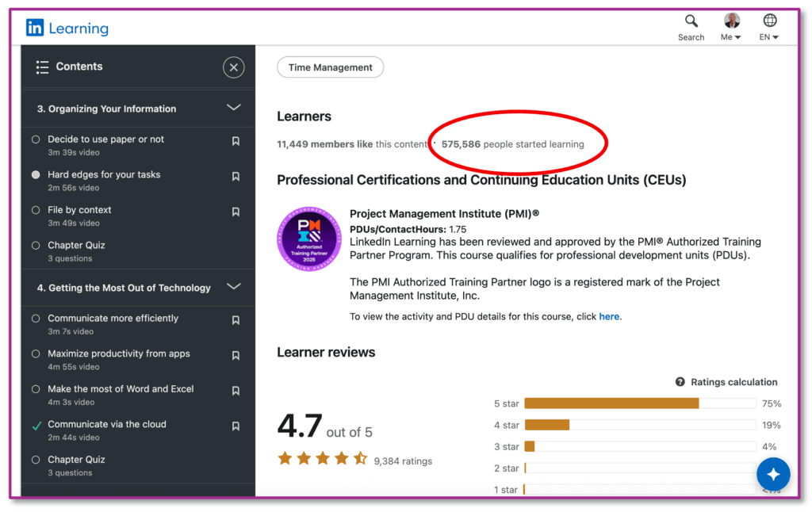Screen dimensions: 812x512
Task: Bookmark Communicate via the cloud
Action: 236,426
